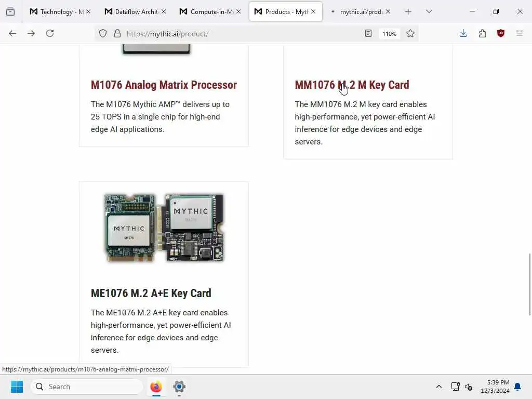Close the Compute-in-Memory tab
532x399 pixels.
tap(238, 11)
